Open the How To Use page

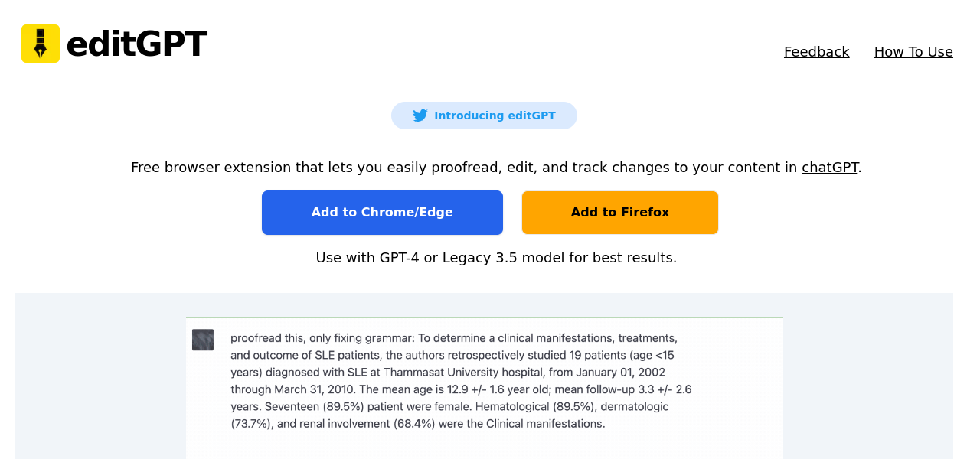[x=913, y=52]
